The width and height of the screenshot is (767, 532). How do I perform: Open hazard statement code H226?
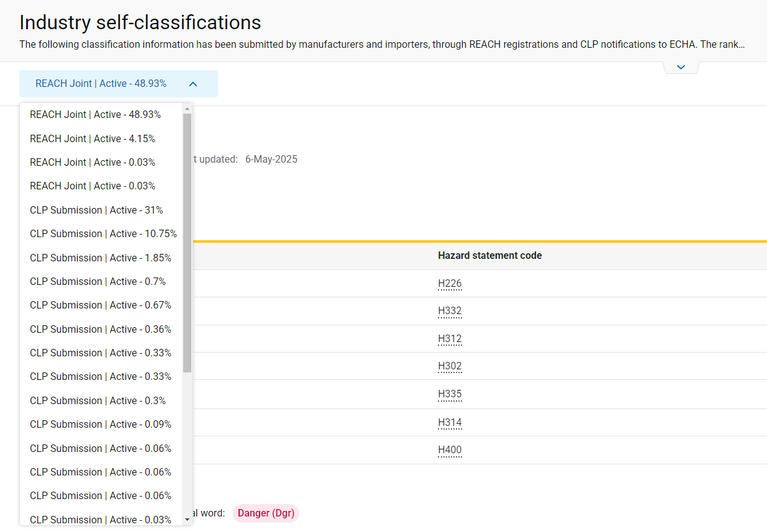(x=450, y=284)
